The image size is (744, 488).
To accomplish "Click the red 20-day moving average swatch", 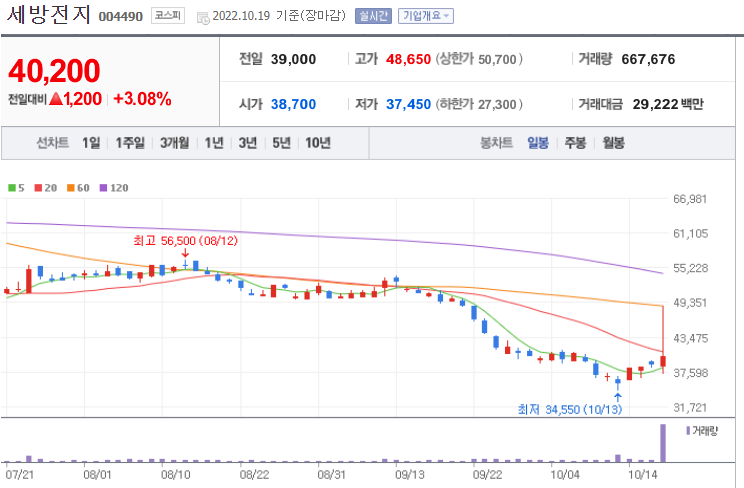I will [x=38, y=188].
